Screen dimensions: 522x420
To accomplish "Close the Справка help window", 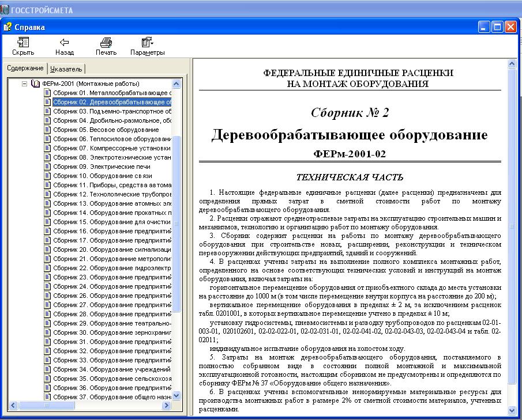I will (510, 27).
